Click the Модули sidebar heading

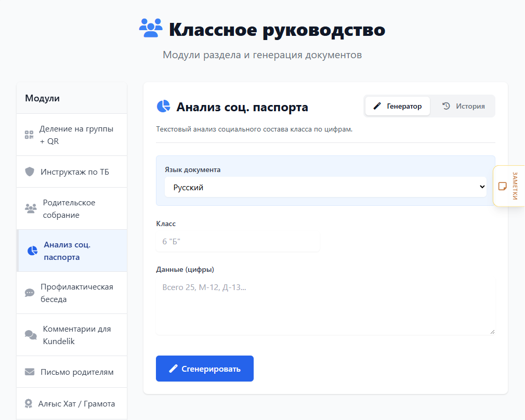tap(42, 98)
